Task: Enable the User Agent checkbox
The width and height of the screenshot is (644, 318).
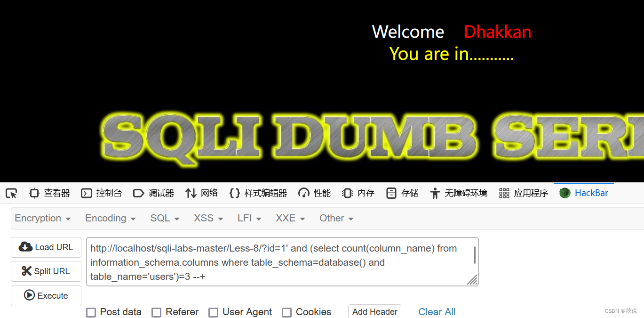Action: click(x=214, y=312)
